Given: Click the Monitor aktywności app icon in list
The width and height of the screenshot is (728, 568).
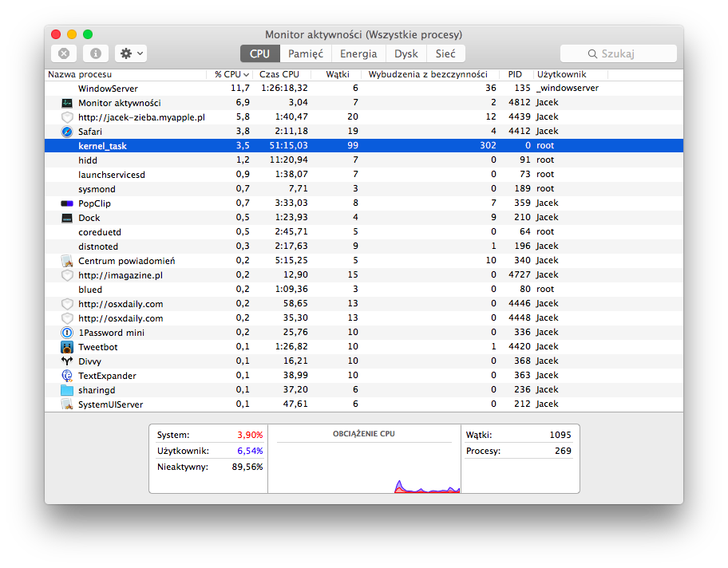Looking at the screenshot, I should pyautogui.click(x=67, y=103).
